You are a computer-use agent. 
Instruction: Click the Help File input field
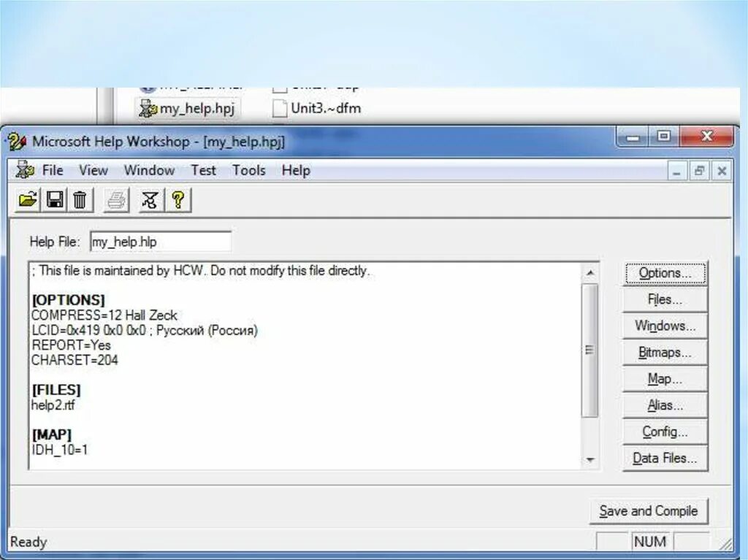click(x=161, y=242)
